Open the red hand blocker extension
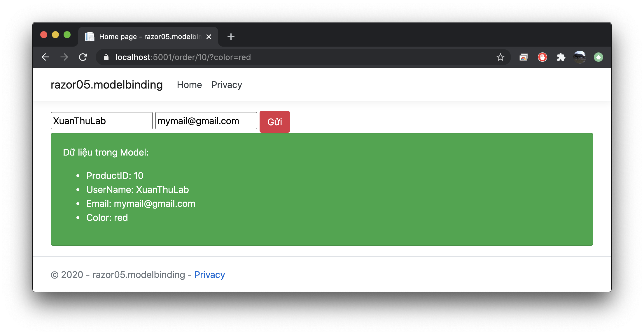 tap(542, 57)
